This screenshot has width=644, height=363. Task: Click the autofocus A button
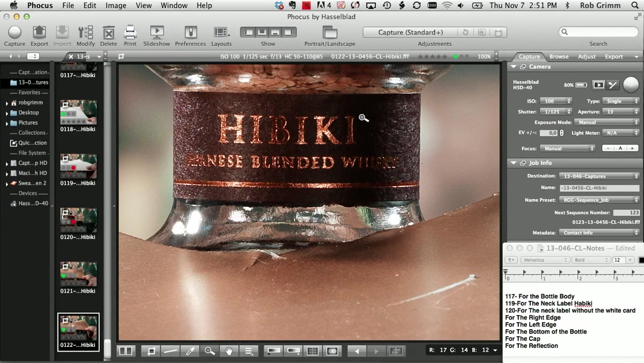coord(620,148)
